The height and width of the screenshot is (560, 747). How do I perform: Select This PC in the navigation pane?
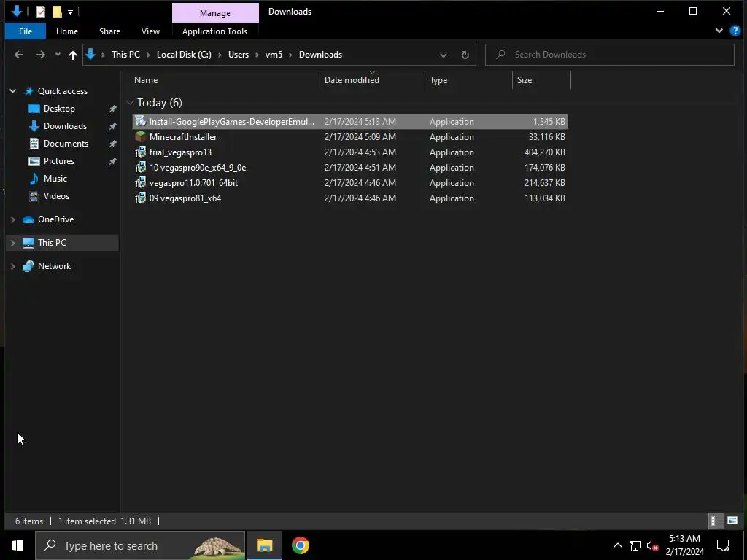(x=52, y=243)
